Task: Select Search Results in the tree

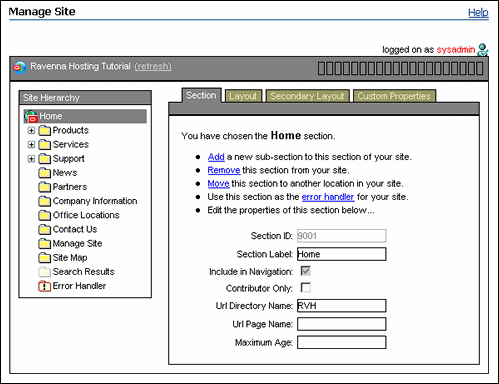Action: [84, 272]
